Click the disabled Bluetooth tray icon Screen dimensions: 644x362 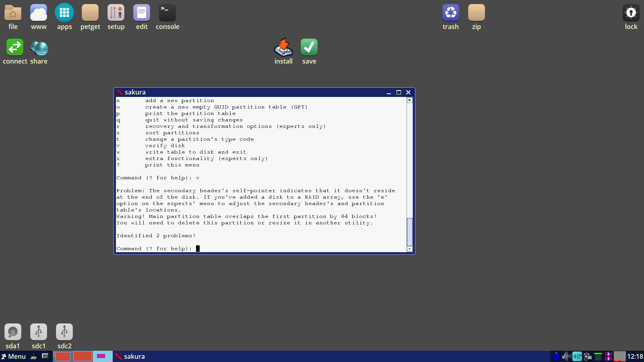pos(609,356)
